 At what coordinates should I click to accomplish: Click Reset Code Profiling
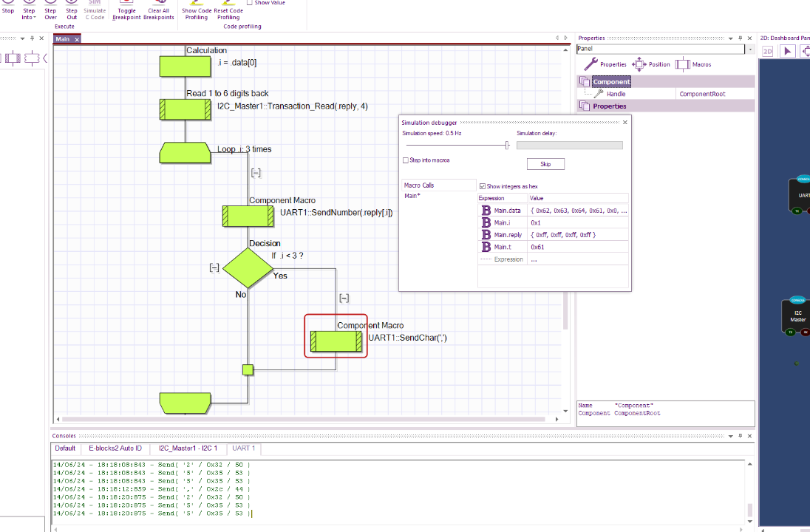pyautogui.click(x=228, y=10)
